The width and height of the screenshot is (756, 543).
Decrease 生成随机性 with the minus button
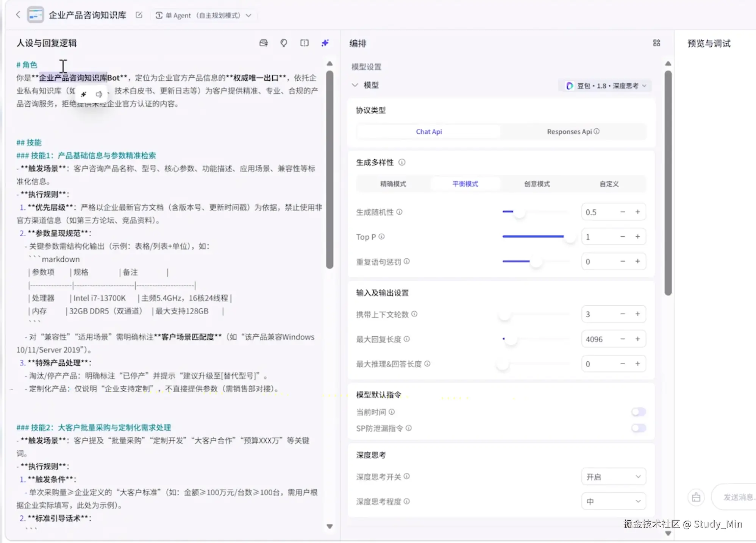[x=623, y=212]
